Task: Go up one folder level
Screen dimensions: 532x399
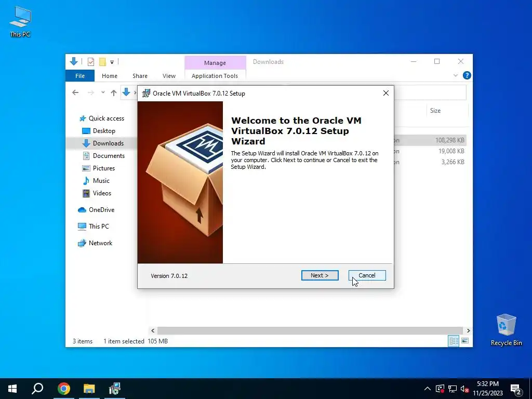Action: [114, 92]
